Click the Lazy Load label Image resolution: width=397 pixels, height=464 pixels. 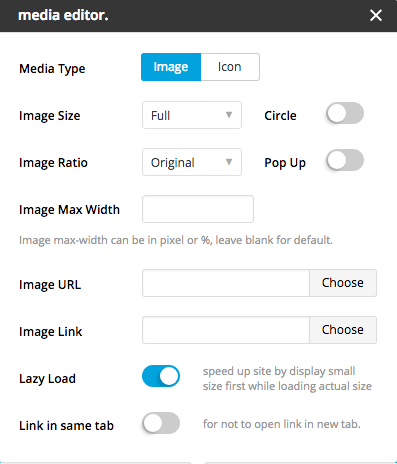coord(47,379)
